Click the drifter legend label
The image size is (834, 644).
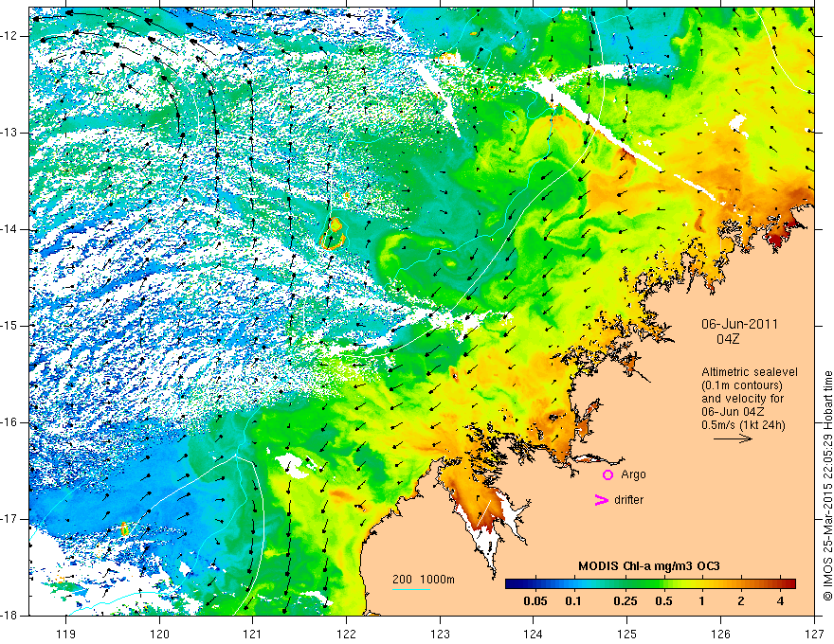pyautogui.click(x=628, y=500)
